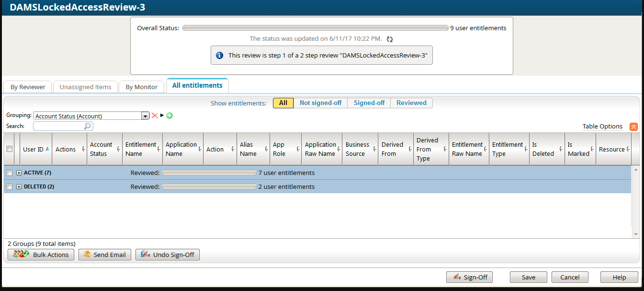Switch to the By Monitor tab

[141, 87]
